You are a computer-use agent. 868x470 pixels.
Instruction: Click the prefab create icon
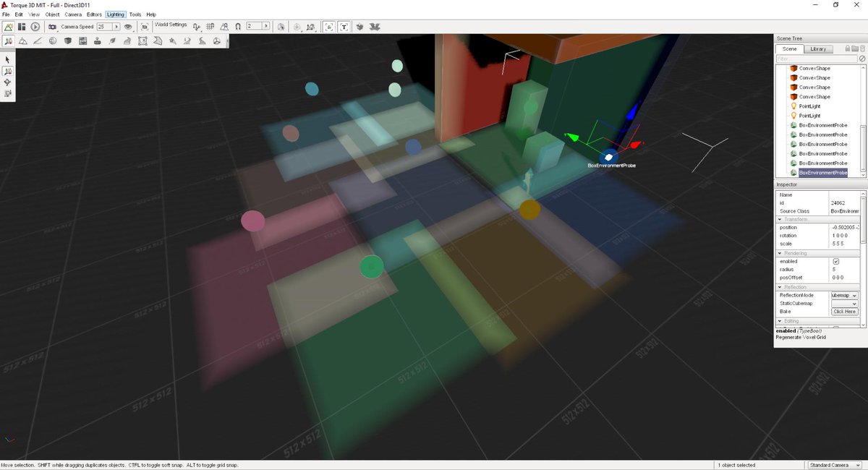(359, 27)
